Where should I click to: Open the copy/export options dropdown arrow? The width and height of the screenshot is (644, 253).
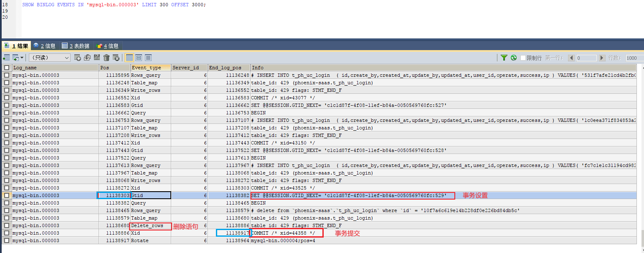(22, 58)
